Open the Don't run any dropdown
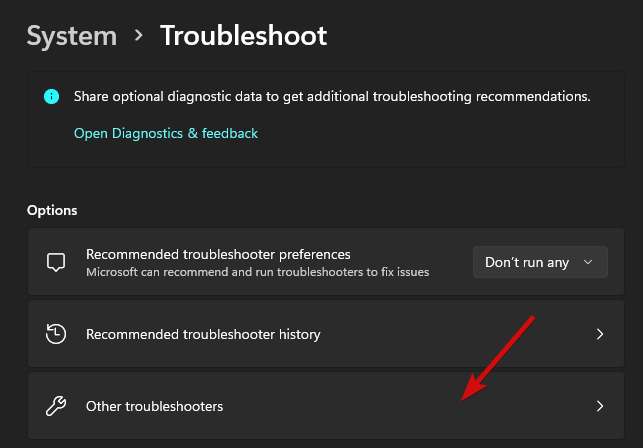Image resolution: width=643 pixels, height=448 pixels. point(540,262)
